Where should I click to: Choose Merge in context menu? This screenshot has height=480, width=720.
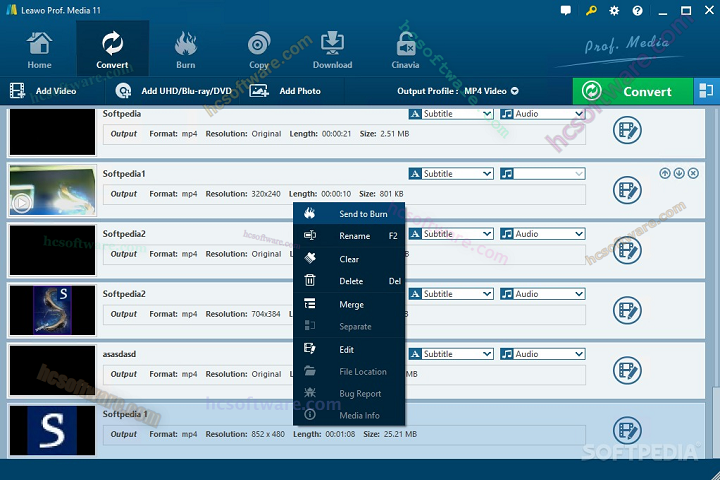click(349, 305)
